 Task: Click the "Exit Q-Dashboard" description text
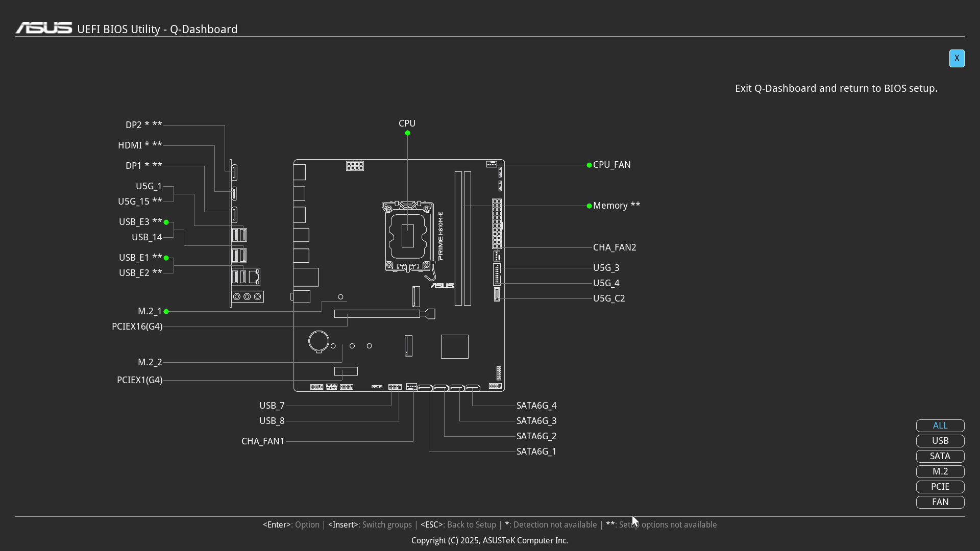[x=836, y=88]
